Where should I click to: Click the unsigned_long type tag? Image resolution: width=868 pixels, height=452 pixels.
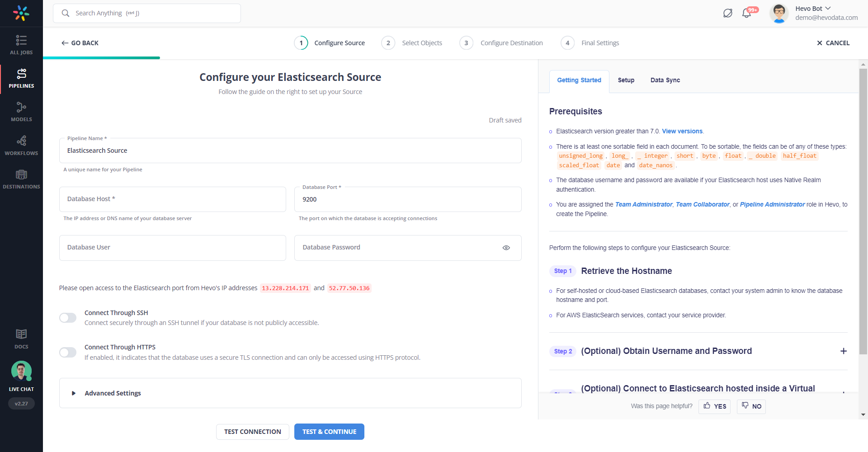(580, 156)
